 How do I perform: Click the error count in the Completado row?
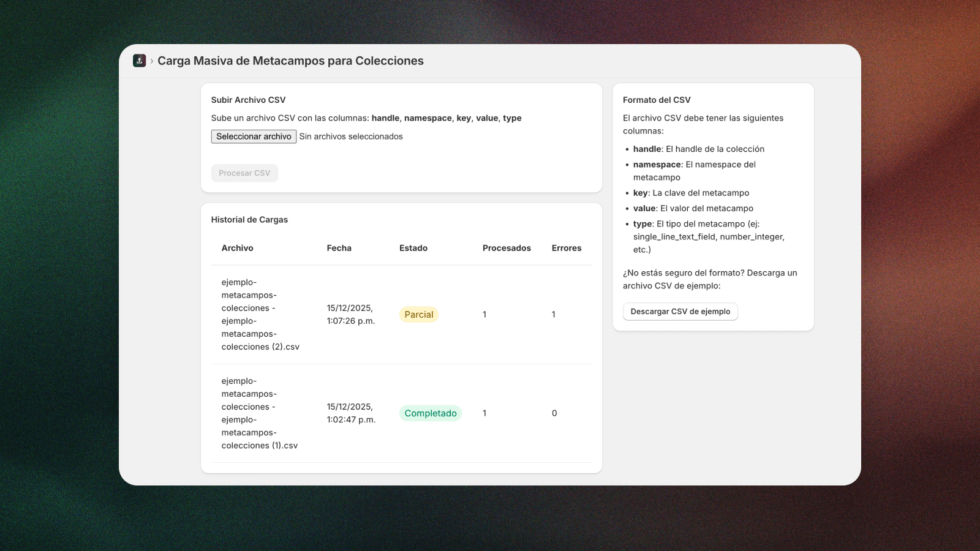[x=554, y=413]
